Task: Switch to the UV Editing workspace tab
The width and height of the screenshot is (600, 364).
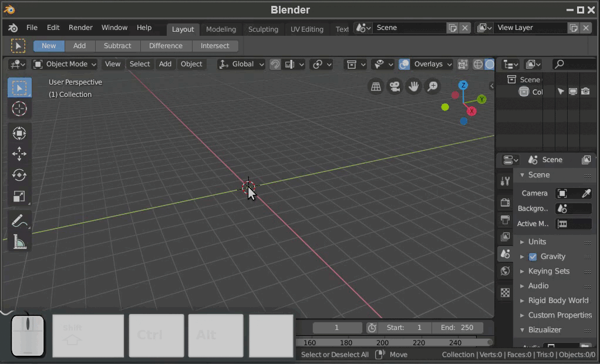Action: (x=306, y=29)
